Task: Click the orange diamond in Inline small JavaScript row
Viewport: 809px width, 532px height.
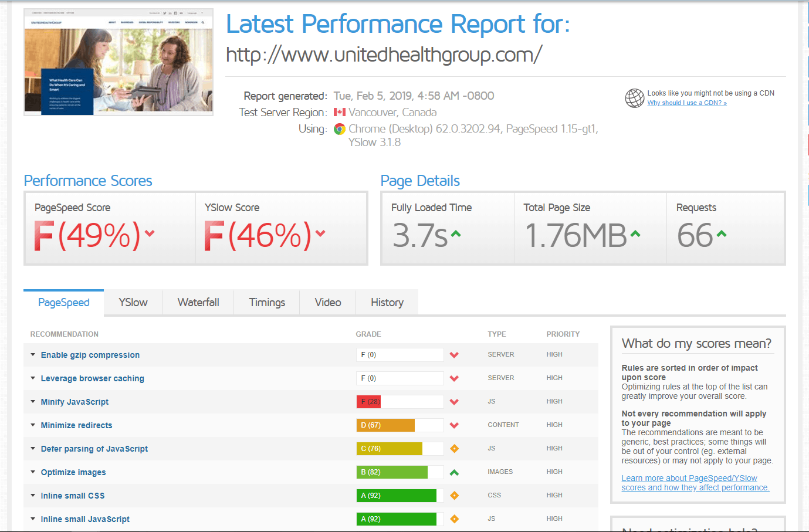Action: click(454, 519)
